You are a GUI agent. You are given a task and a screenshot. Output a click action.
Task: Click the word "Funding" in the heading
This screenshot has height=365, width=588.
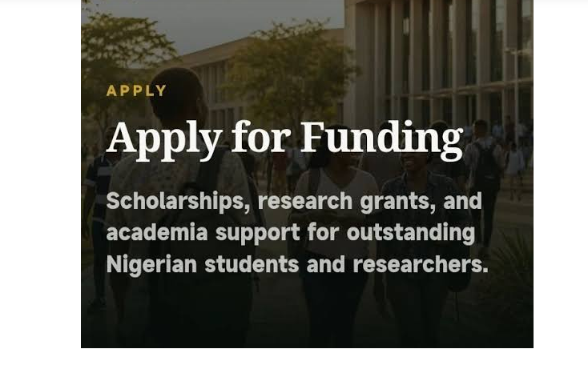click(x=382, y=140)
